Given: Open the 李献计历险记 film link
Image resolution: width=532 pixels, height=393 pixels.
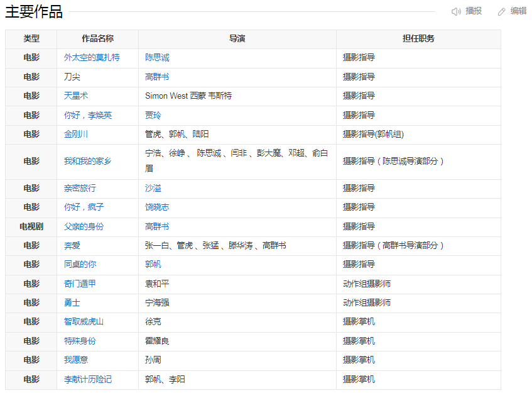Looking at the screenshot, I should [x=88, y=379].
